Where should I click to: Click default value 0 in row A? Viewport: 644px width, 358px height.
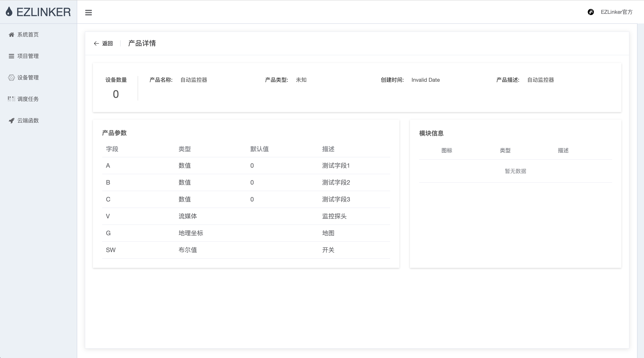(x=252, y=166)
